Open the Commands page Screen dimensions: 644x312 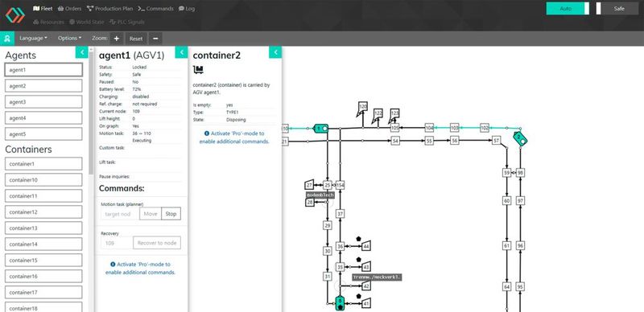(155, 8)
